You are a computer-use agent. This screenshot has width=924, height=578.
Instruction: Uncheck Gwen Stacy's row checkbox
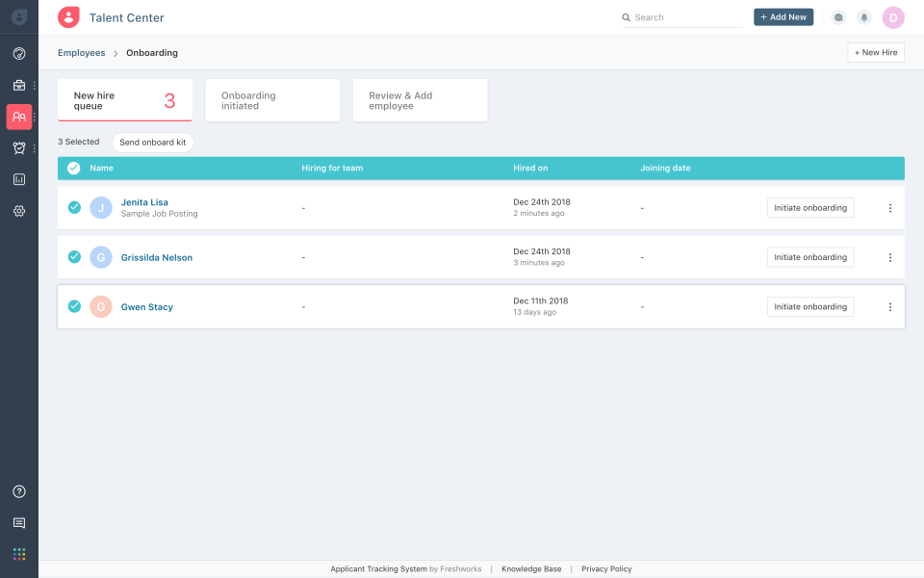(x=74, y=306)
